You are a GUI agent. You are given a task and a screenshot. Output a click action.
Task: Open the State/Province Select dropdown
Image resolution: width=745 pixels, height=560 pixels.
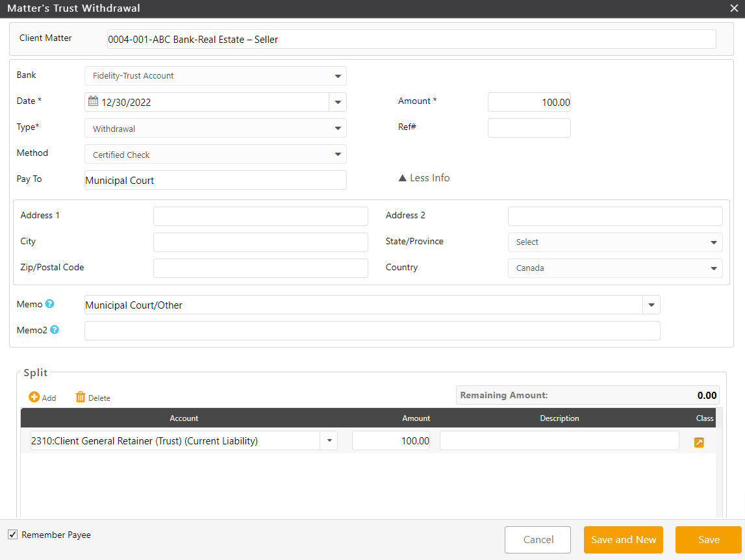pos(614,242)
